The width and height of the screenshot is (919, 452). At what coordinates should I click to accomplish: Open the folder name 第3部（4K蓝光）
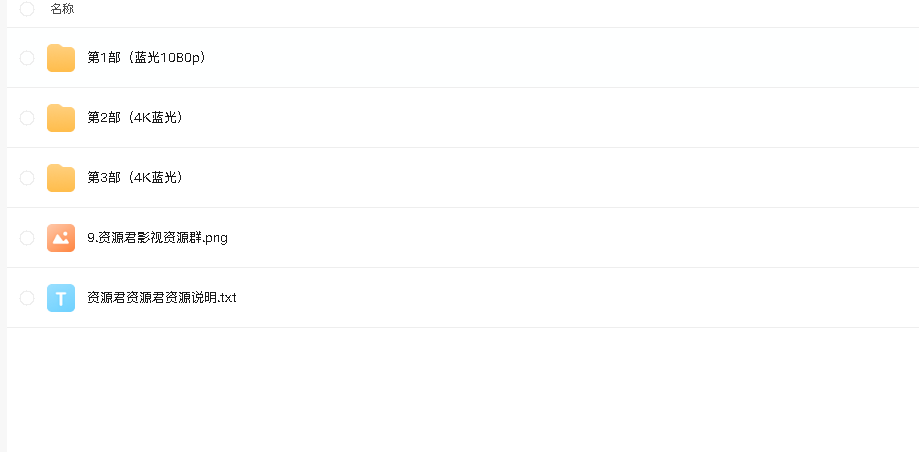[x=135, y=177]
